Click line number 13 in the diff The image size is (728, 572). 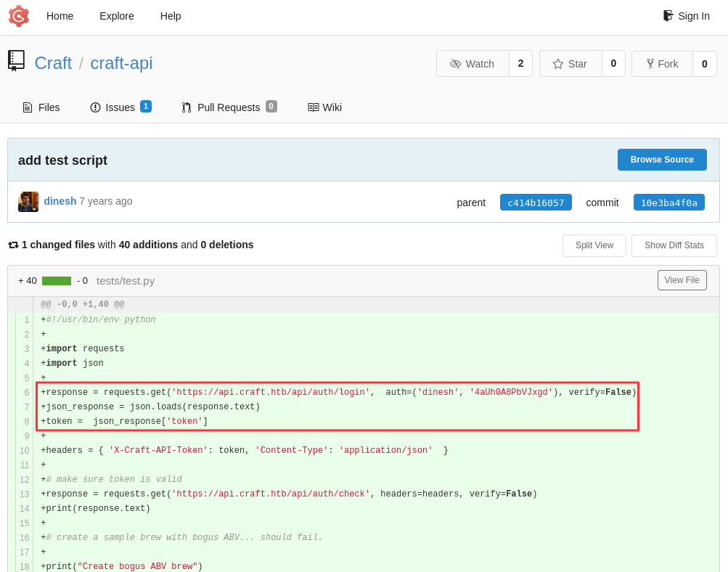pos(24,494)
